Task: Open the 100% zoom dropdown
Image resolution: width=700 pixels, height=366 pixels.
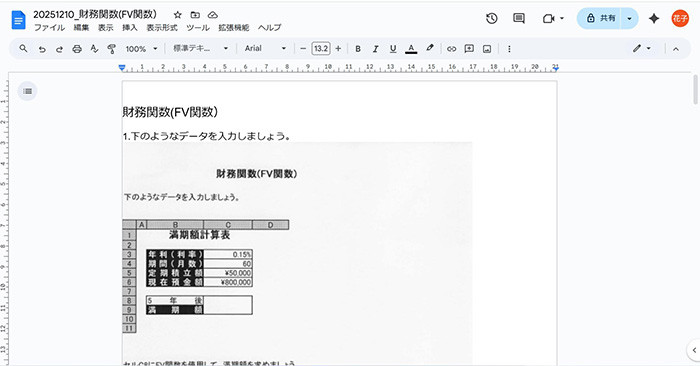Action: pyautogui.click(x=141, y=49)
